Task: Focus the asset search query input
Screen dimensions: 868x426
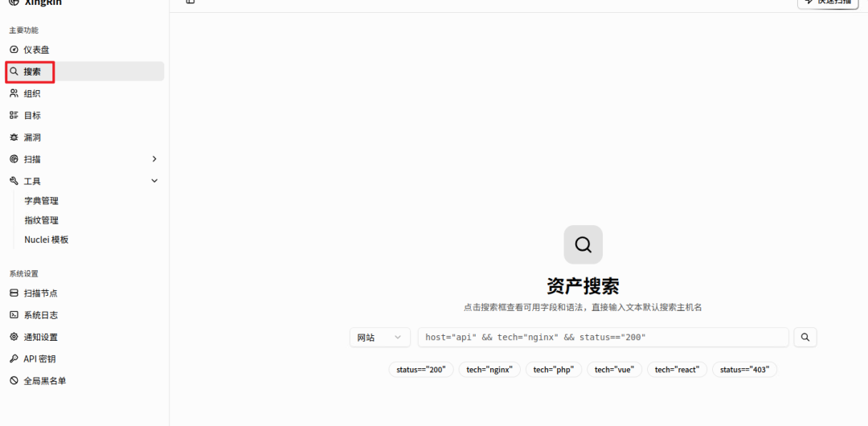Action: [603, 338]
